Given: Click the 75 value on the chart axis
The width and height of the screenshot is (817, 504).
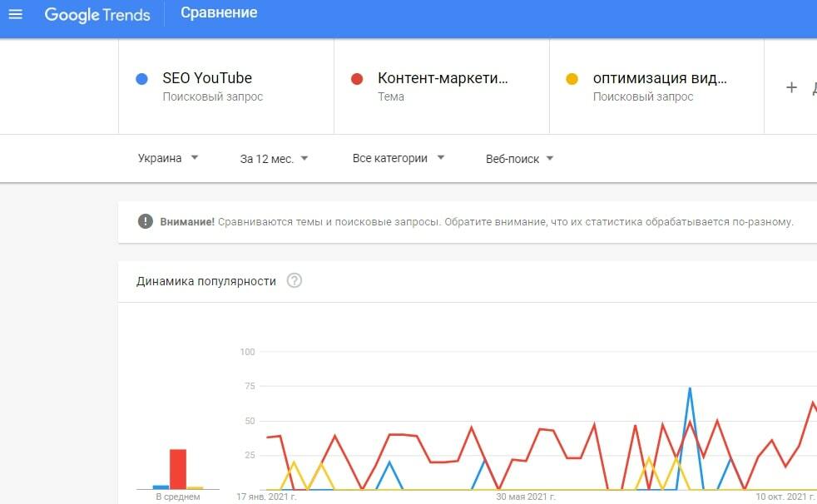Looking at the screenshot, I should coord(250,387).
